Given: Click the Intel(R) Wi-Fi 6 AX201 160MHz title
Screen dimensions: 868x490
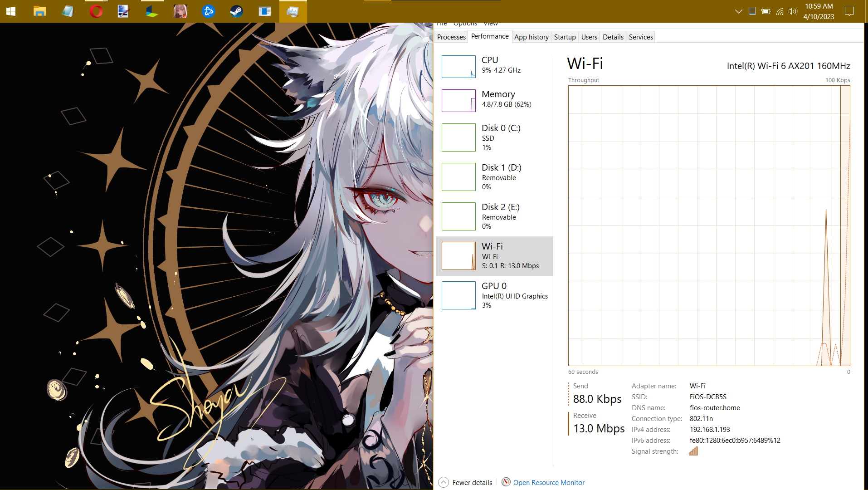Looking at the screenshot, I should (788, 66).
